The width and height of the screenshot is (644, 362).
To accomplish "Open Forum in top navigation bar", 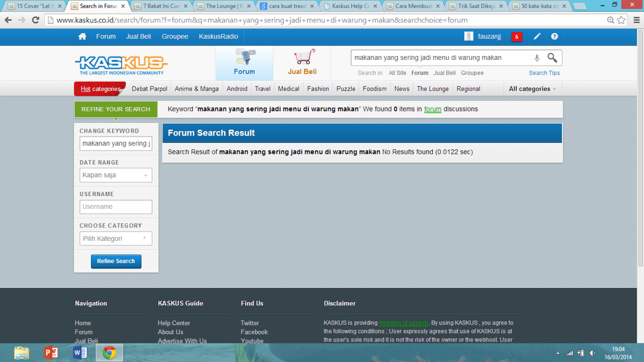I will [106, 37].
